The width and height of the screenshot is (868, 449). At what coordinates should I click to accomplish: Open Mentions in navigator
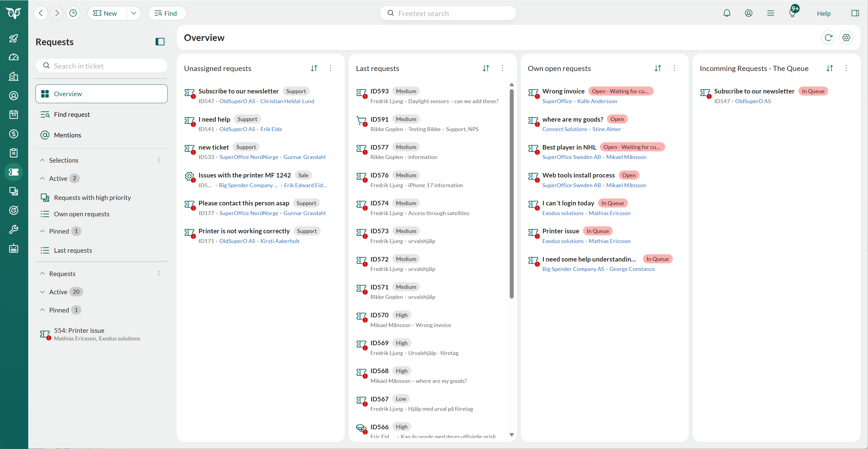pyautogui.click(x=101, y=135)
